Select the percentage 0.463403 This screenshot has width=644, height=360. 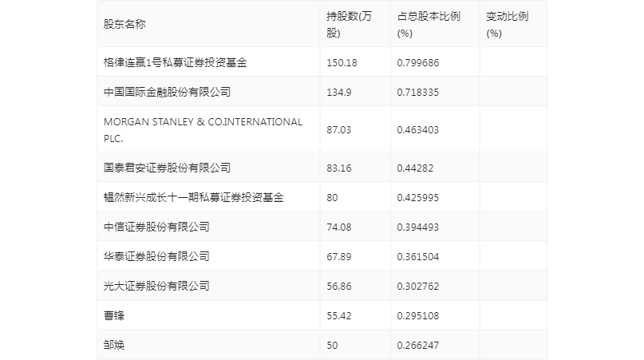click(x=417, y=130)
